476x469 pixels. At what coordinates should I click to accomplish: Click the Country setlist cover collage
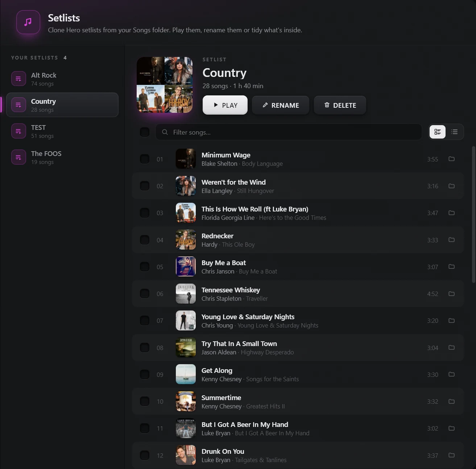(165, 85)
